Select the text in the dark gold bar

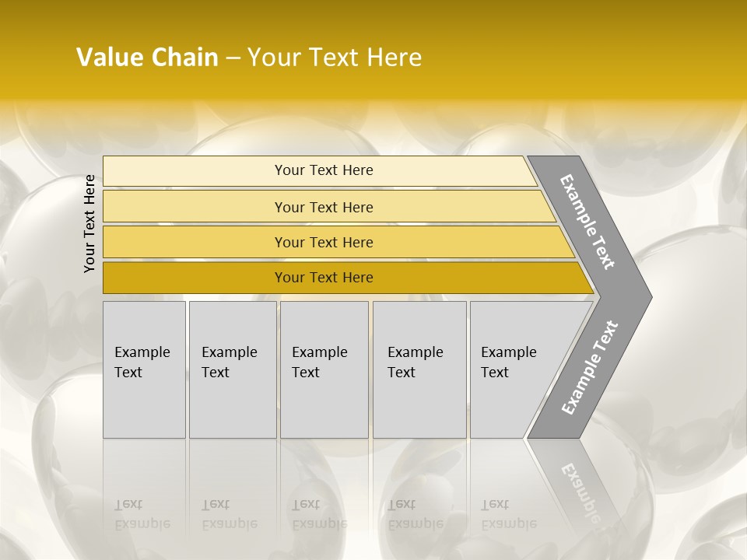tap(324, 277)
